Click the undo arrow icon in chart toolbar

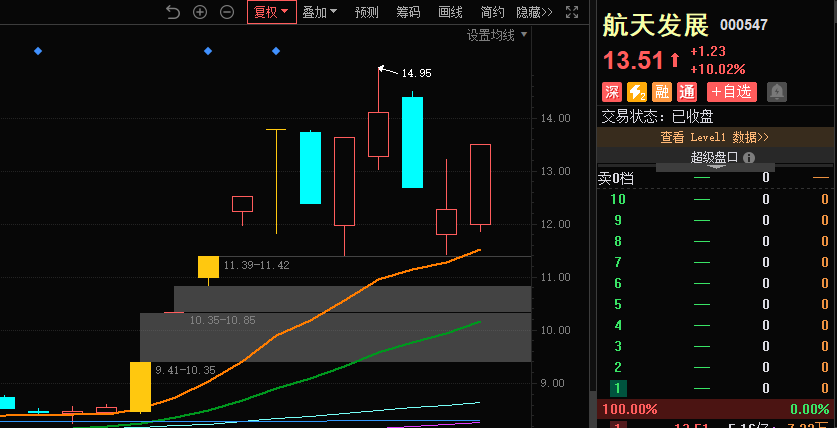click(173, 12)
